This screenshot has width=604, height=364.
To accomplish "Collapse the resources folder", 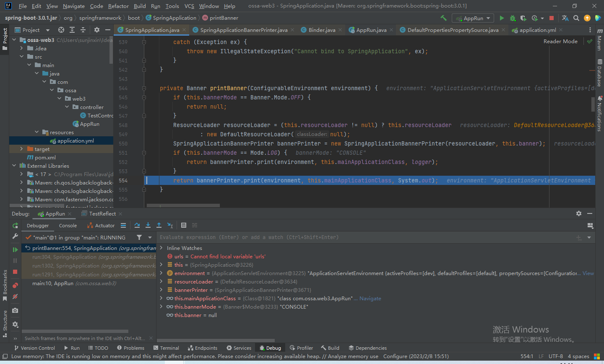I will pyautogui.click(x=36, y=132).
